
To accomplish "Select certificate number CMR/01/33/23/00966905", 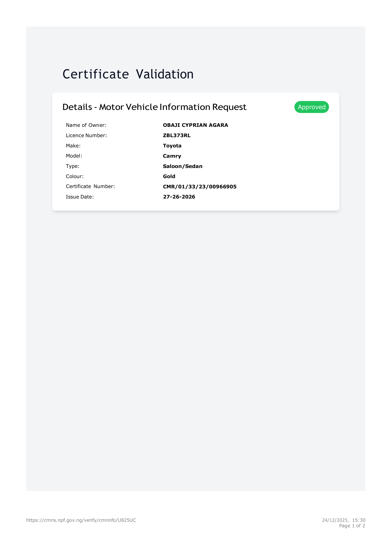I will tap(200, 187).
